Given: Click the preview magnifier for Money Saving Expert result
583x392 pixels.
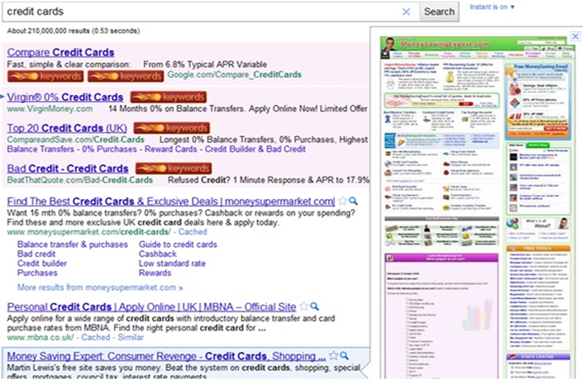Looking at the screenshot, I should [344, 356].
